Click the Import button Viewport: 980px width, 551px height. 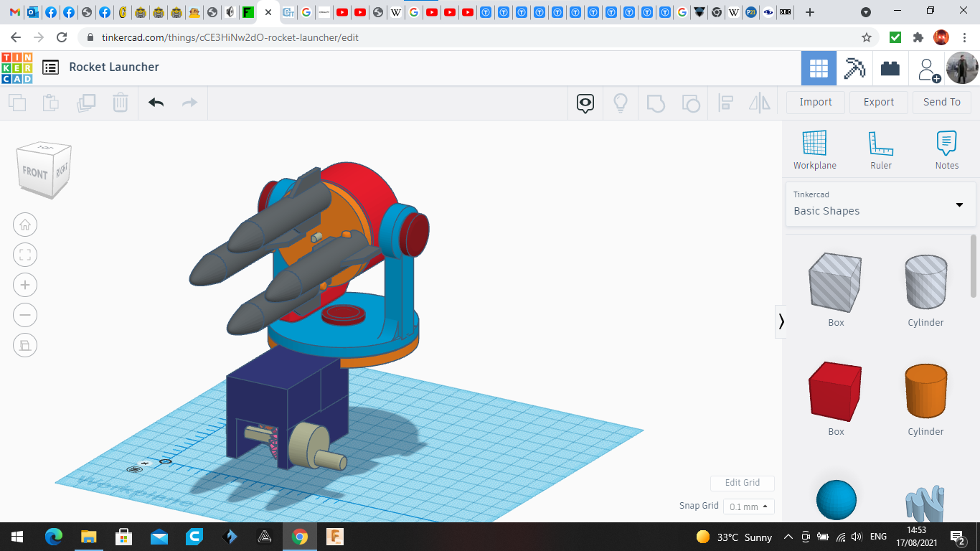pyautogui.click(x=816, y=102)
